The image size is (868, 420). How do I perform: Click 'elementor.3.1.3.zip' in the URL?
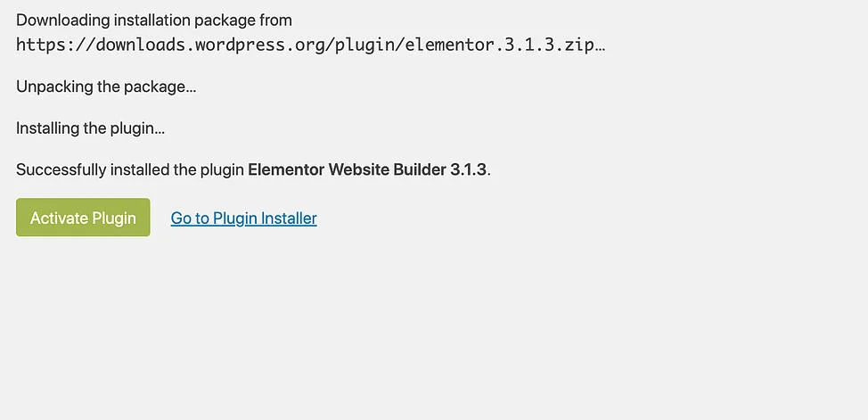[498, 45]
